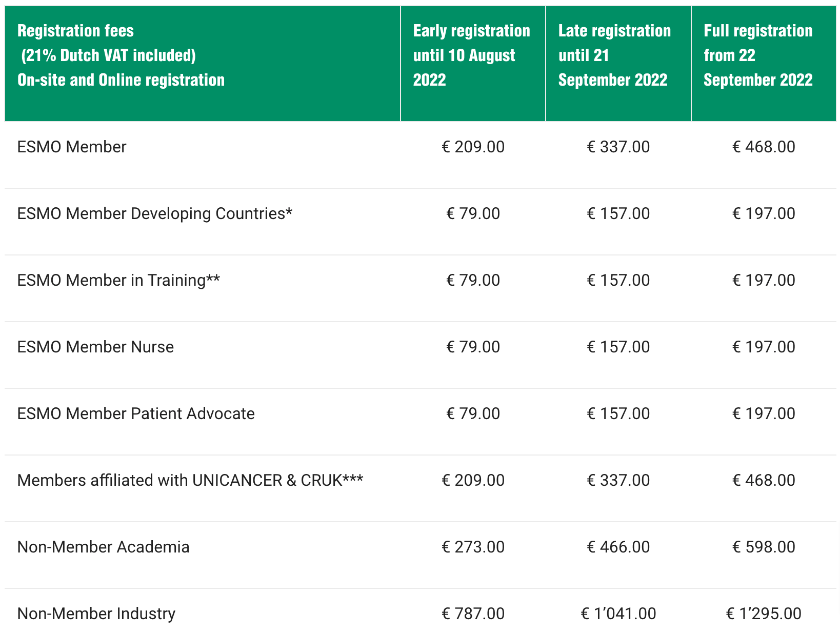This screenshot has height=632, width=840.
Task: Click 'ESMO Member Patient Advocate' row label
Action: coord(136,414)
